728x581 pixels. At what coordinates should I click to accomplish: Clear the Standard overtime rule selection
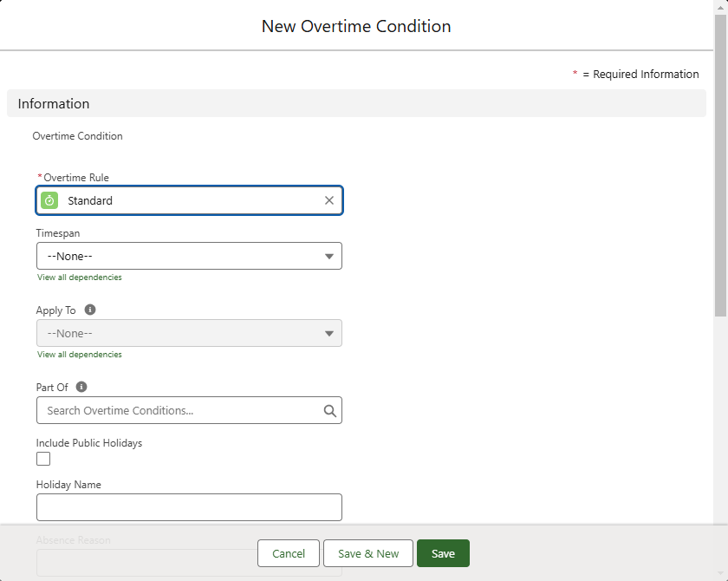(x=328, y=200)
